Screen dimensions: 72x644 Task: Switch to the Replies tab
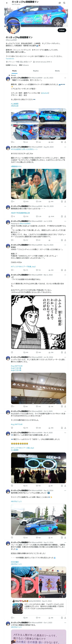pyautogui.click(x=36, y=71)
